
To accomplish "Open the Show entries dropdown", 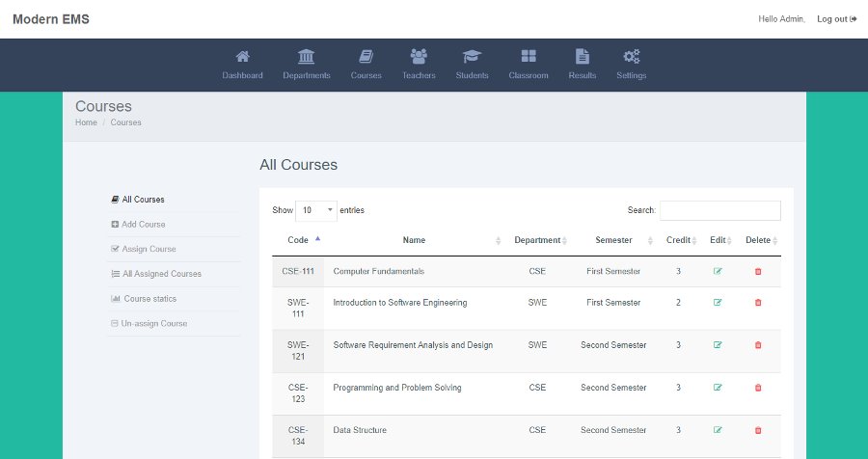I will (x=316, y=210).
